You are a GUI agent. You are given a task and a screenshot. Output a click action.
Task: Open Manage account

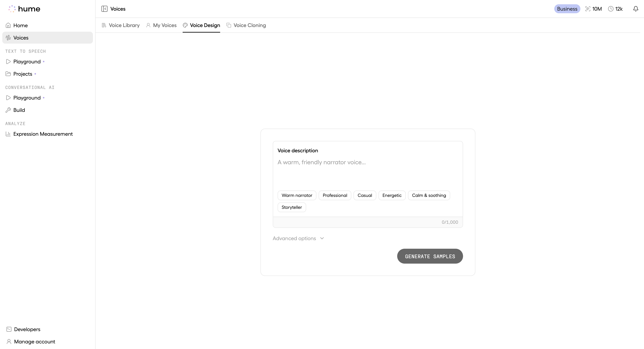[x=34, y=342]
